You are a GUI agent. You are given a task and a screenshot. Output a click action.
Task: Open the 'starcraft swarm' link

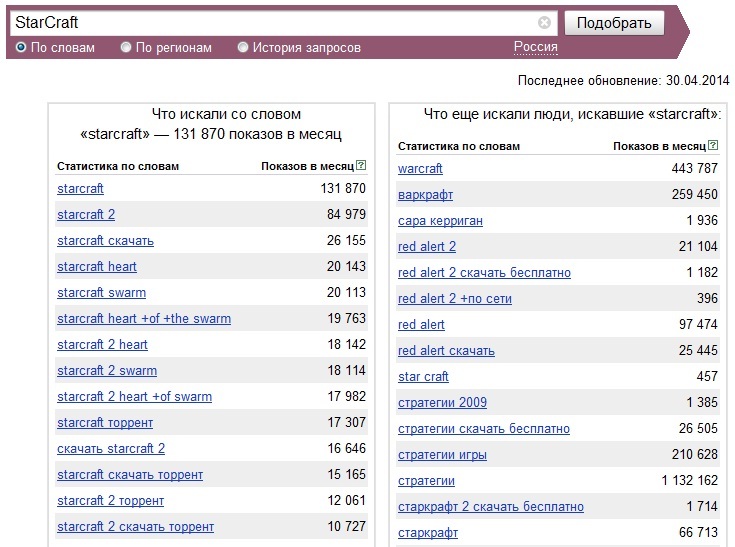click(101, 292)
